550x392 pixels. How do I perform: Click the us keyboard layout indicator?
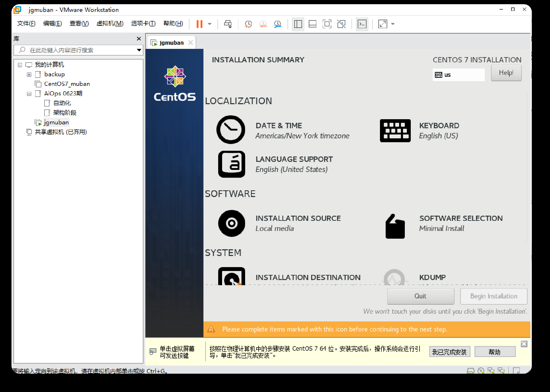pos(458,75)
